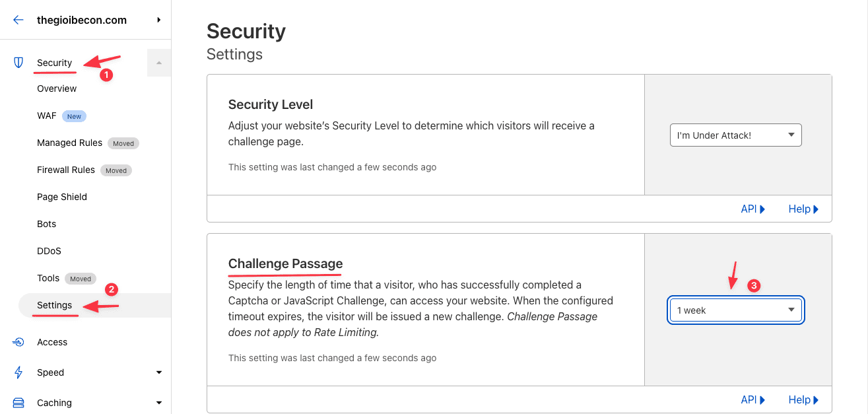Open the Security Level dropdown
The image size is (868, 414).
(x=735, y=135)
